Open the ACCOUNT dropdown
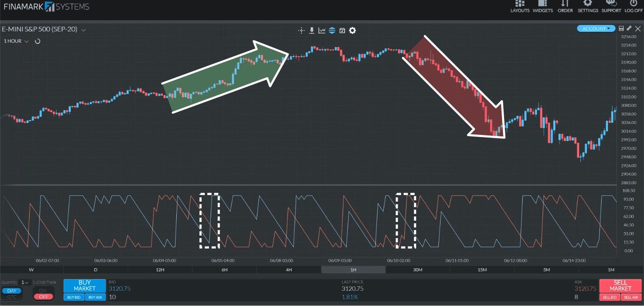This screenshot has height=306, width=644. click(596, 28)
